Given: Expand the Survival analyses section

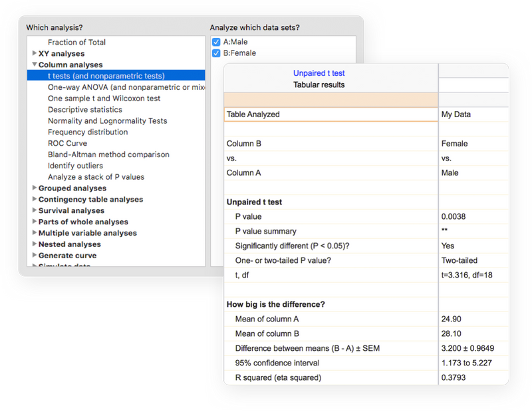Looking at the screenshot, I should (x=35, y=210).
